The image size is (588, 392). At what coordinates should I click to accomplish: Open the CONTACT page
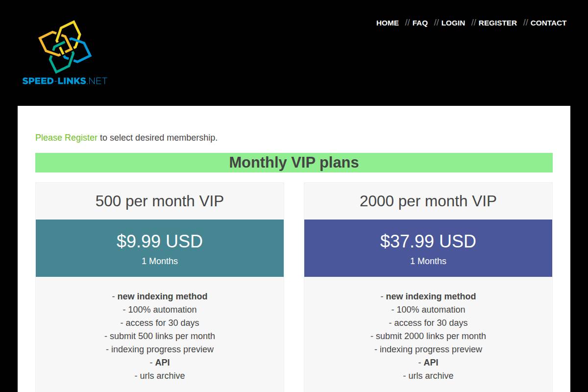(548, 23)
